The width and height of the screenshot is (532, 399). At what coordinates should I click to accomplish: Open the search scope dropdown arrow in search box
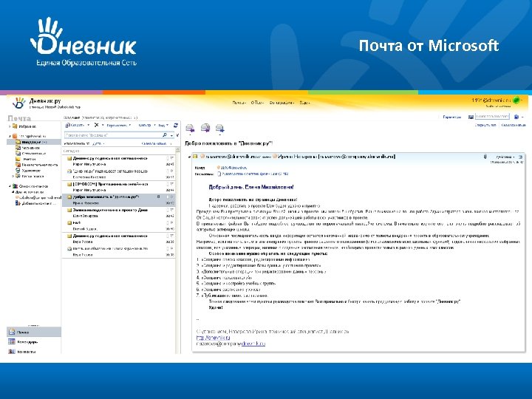[171, 135]
